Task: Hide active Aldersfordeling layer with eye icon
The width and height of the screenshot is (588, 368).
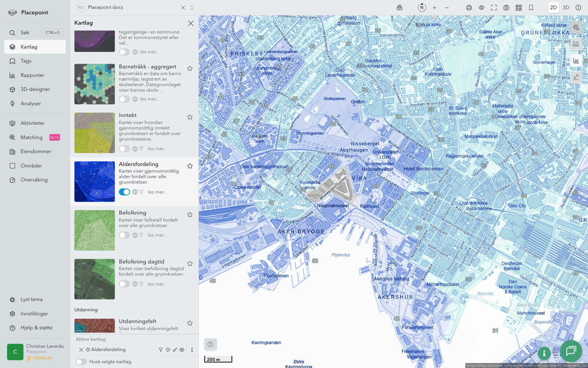Action: point(182,350)
